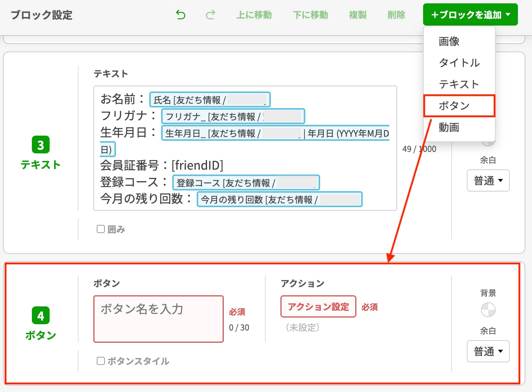Click the アクション設定 button

[x=318, y=306]
